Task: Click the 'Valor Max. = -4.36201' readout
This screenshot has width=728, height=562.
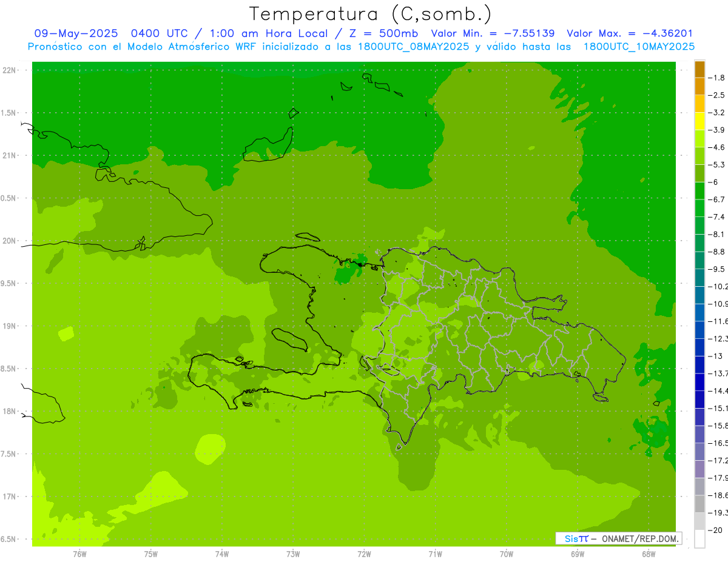Action: (630, 33)
